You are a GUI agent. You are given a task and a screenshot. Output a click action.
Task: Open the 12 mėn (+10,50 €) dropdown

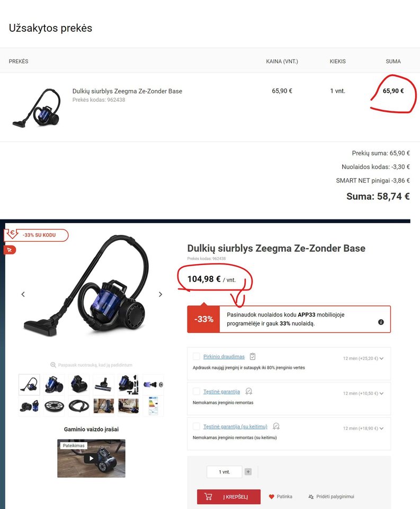click(363, 393)
